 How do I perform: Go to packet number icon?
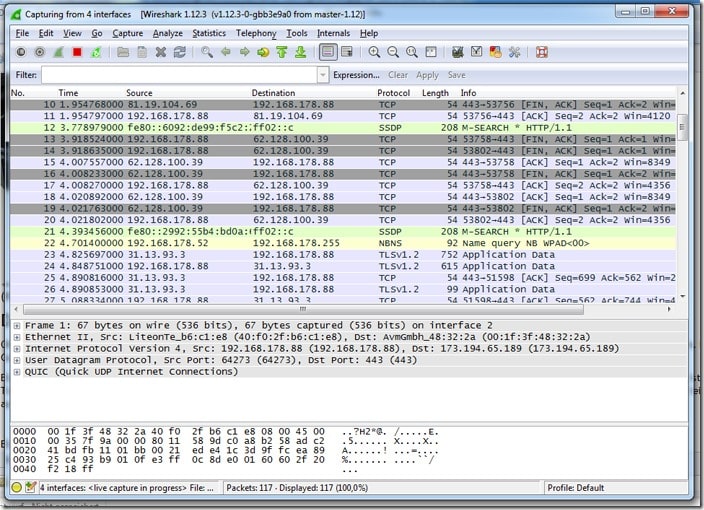pos(263,52)
